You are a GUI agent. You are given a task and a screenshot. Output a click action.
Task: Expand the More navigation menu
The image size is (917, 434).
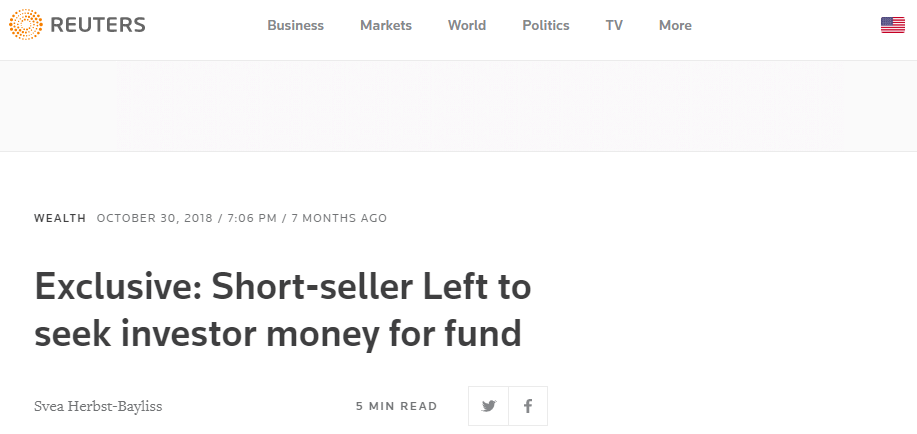(675, 25)
